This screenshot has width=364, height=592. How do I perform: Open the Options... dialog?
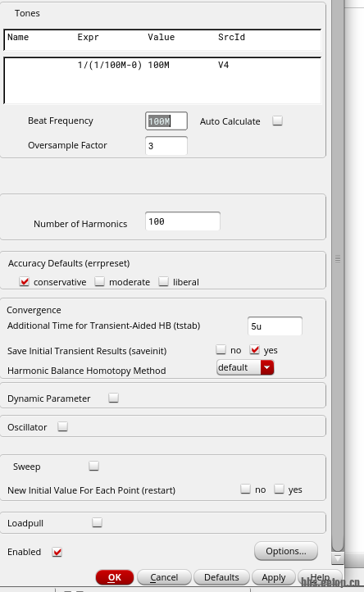click(286, 551)
